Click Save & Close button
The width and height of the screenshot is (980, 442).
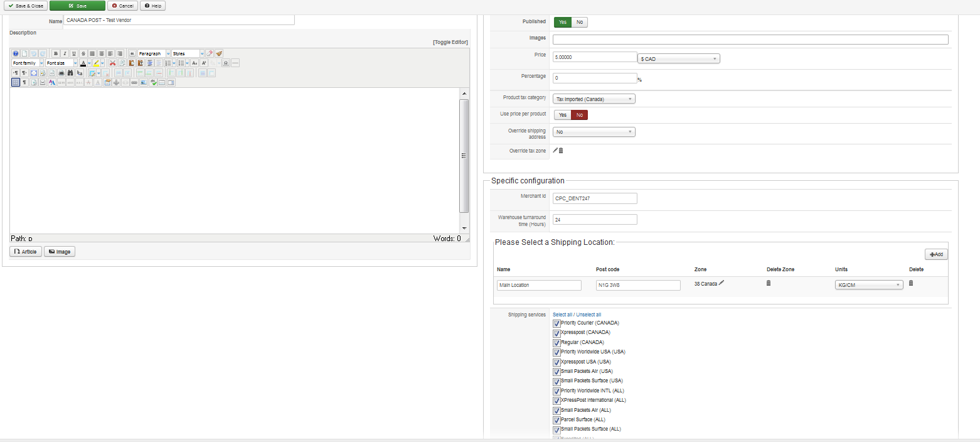pyautogui.click(x=25, y=6)
